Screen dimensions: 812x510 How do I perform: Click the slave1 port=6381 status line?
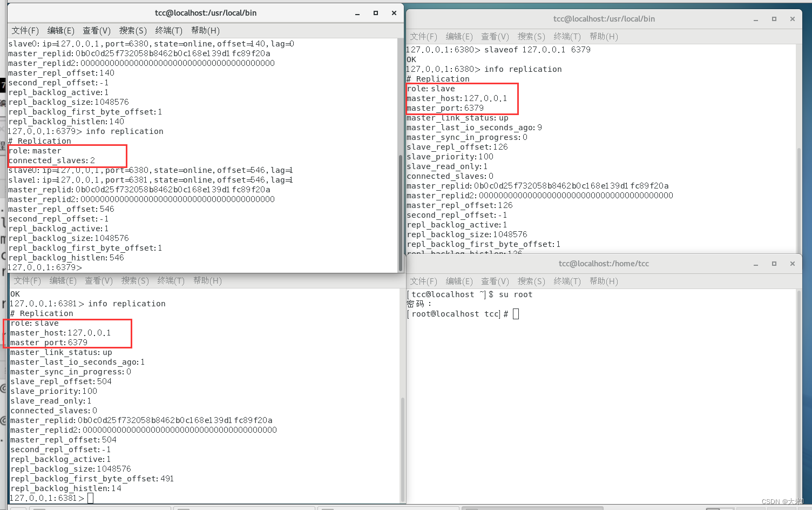pyautogui.click(x=151, y=180)
